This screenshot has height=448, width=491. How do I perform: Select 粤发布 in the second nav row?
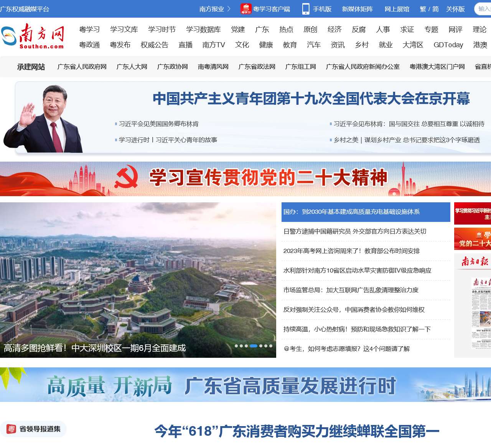[120, 45]
